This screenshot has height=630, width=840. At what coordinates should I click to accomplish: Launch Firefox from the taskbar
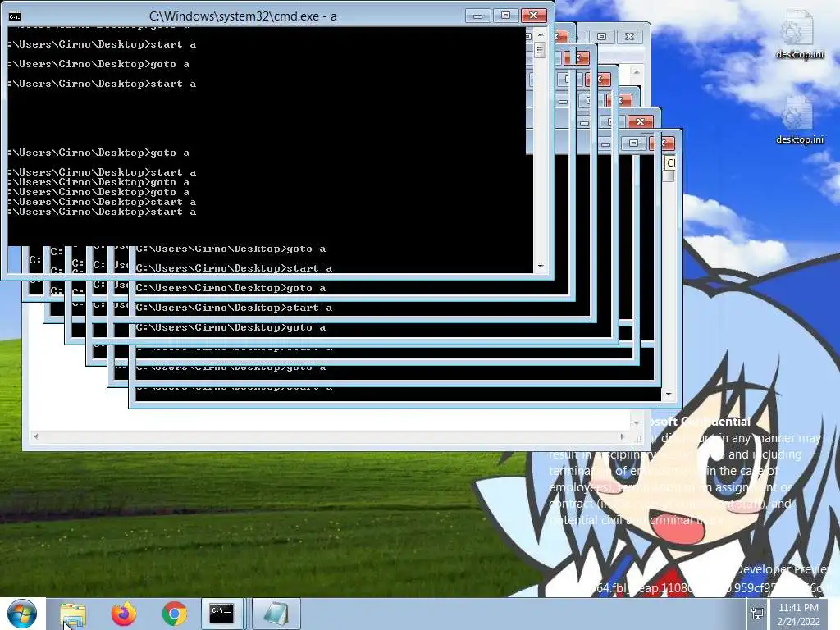124,614
